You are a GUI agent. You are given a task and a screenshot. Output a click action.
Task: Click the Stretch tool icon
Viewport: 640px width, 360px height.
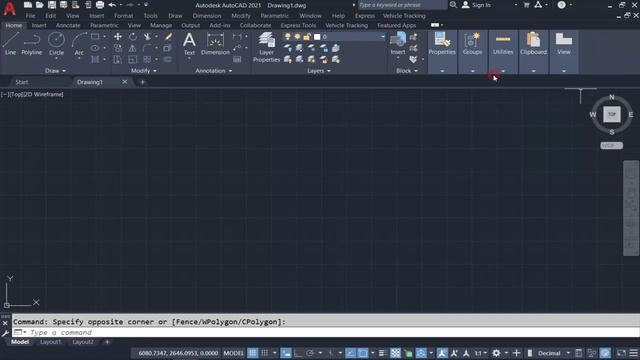click(118, 60)
